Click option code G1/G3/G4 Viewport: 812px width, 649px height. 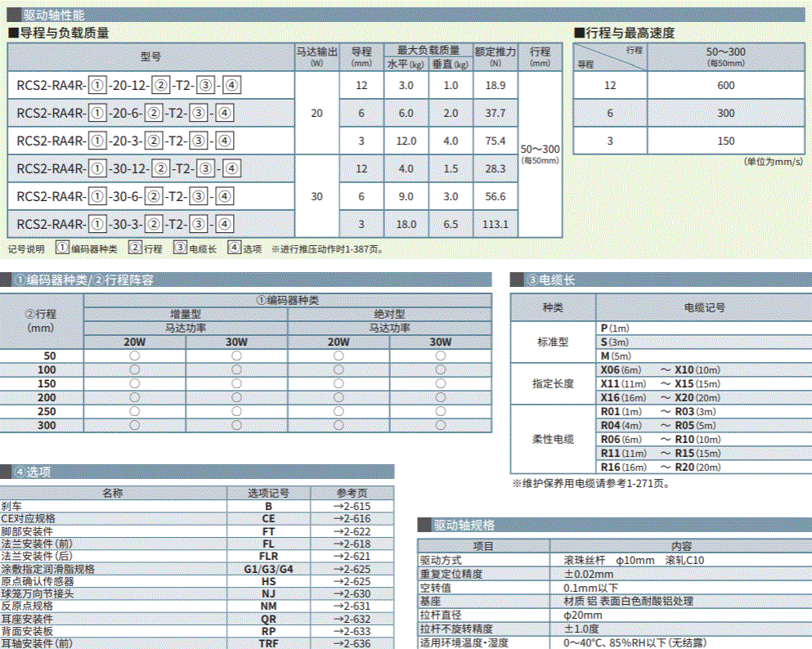[268, 569]
